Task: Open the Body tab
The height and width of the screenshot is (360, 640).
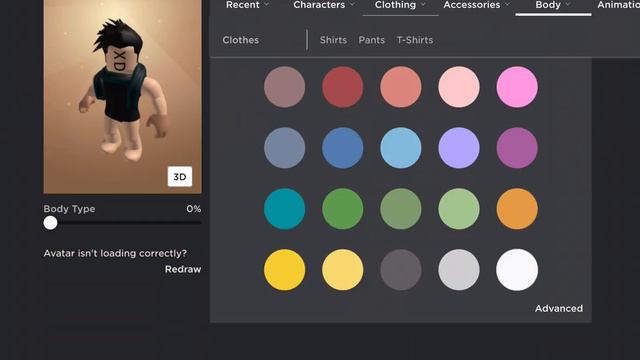Action: point(548,5)
